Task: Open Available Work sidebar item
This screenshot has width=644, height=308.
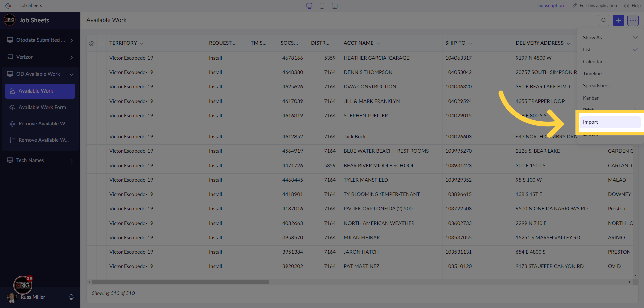Action: (x=40, y=91)
